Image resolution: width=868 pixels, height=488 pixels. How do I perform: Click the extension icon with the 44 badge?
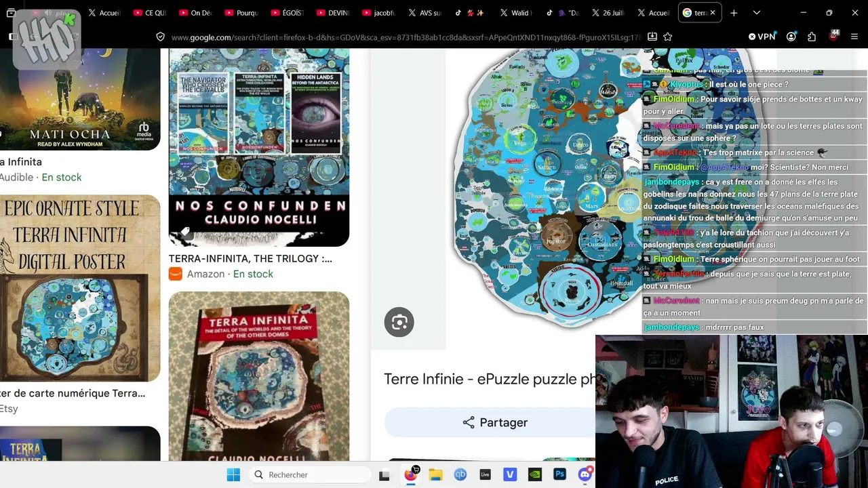833,36
